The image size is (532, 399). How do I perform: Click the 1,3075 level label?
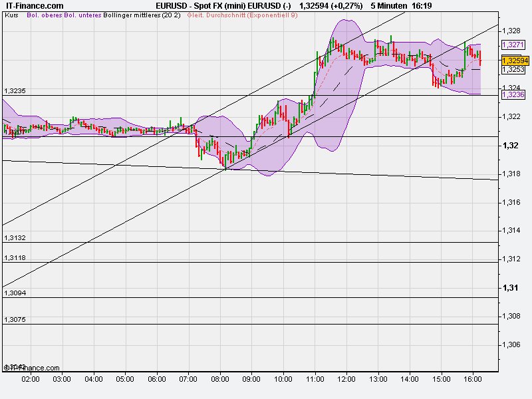coord(13,320)
